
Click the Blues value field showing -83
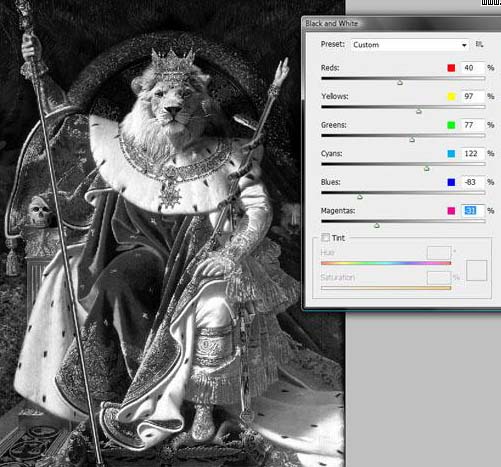[x=472, y=182]
